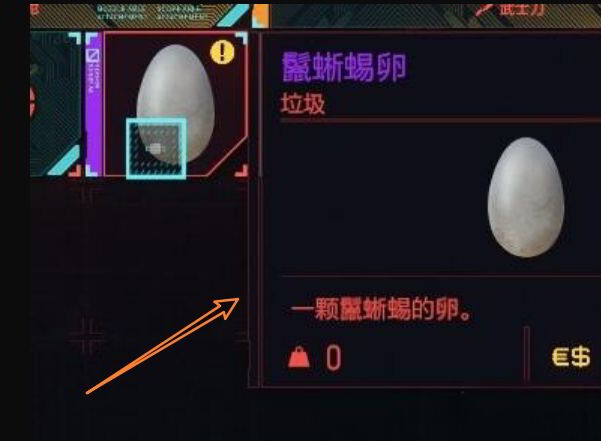
Task: Click the description text 一颗鬣蜥蜴的卵。
Action: (x=381, y=309)
